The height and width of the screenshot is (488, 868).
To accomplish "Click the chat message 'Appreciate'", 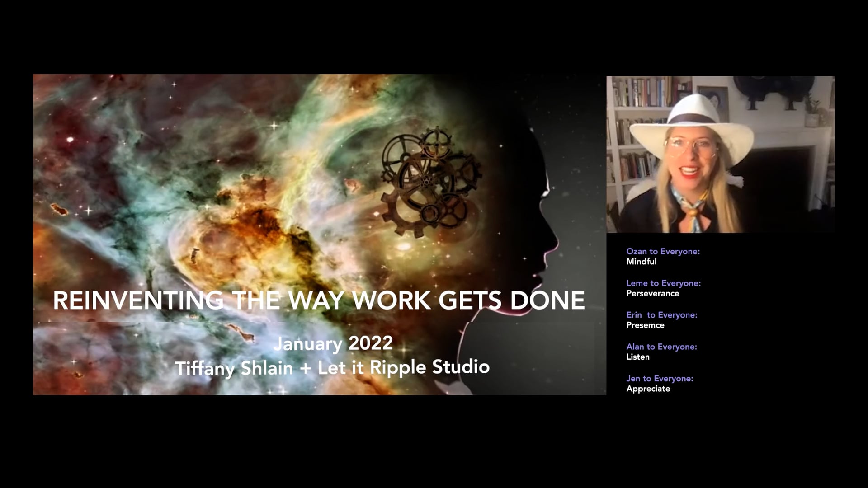I will 648,389.
